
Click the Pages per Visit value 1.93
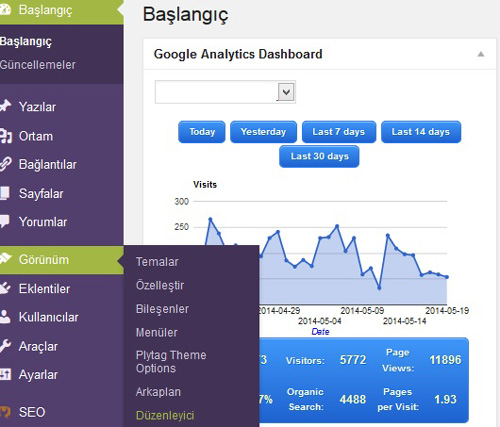pos(445,399)
